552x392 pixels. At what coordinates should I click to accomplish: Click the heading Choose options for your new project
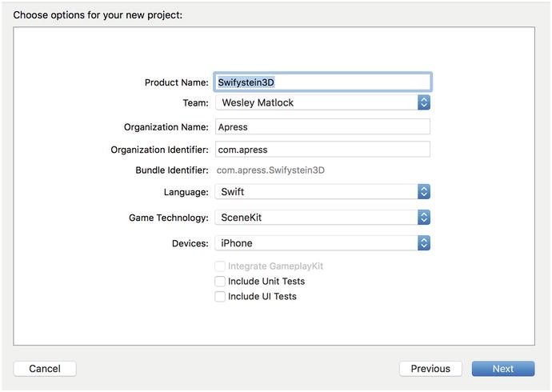click(x=98, y=15)
